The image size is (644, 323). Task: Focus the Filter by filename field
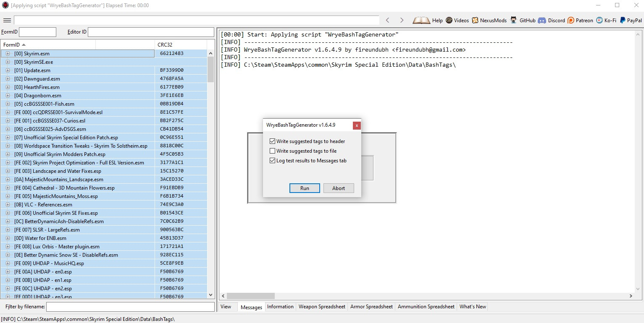click(x=130, y=307)
